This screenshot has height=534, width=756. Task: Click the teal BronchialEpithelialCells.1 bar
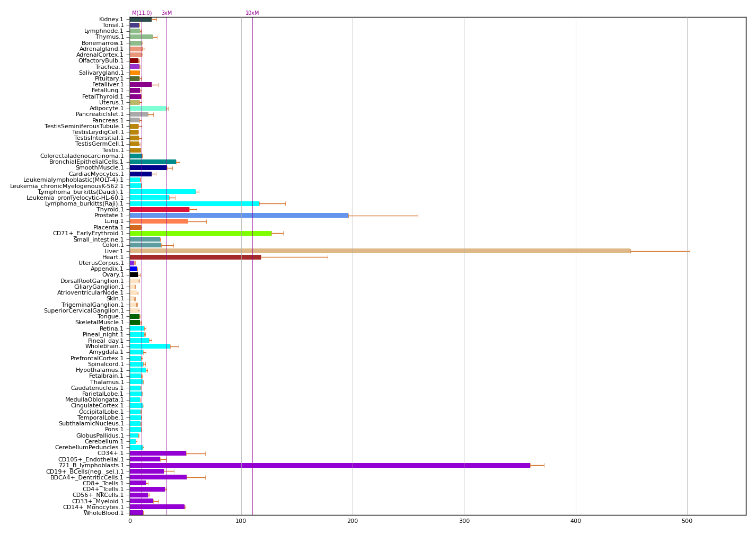[153, 162]
